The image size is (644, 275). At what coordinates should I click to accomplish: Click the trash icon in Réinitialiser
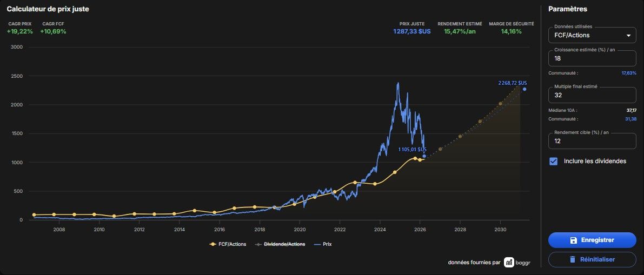coord(572,259)
